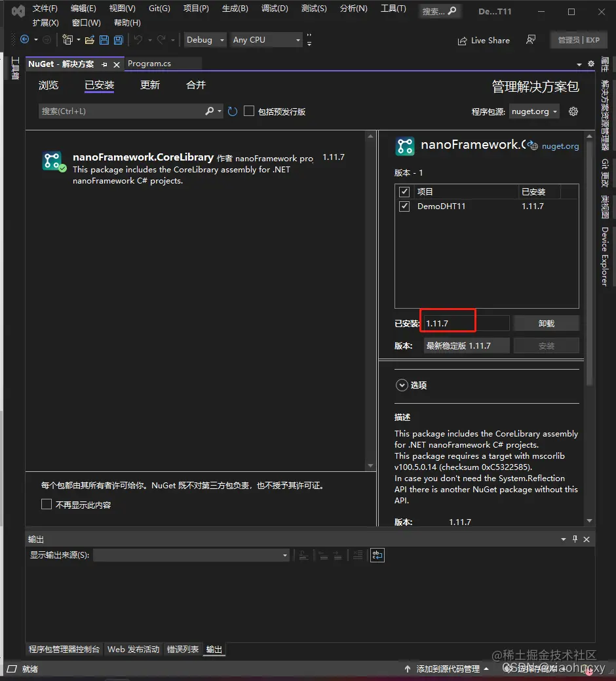Refresh the NuGet package list

click(233, 111)
